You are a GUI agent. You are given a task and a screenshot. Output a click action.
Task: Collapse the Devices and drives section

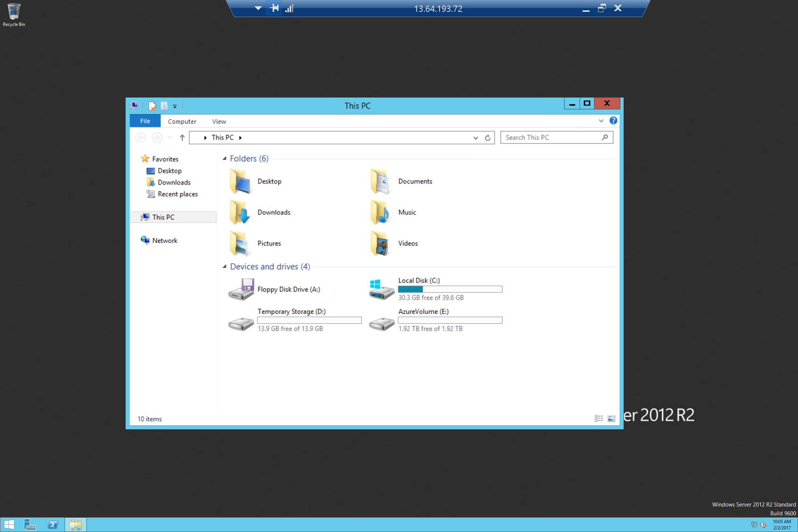(x=225, y=266)
